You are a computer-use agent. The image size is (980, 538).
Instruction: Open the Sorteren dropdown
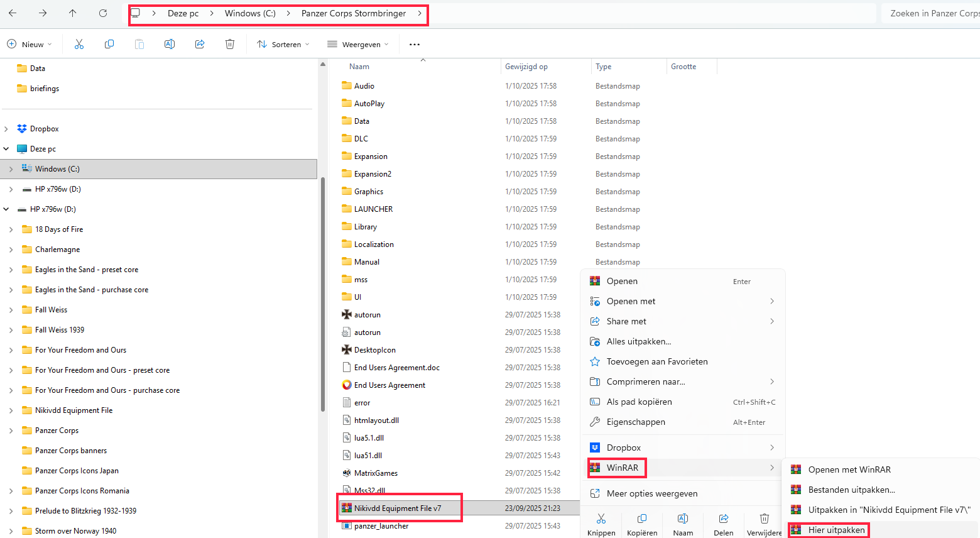tap(283, 45)
